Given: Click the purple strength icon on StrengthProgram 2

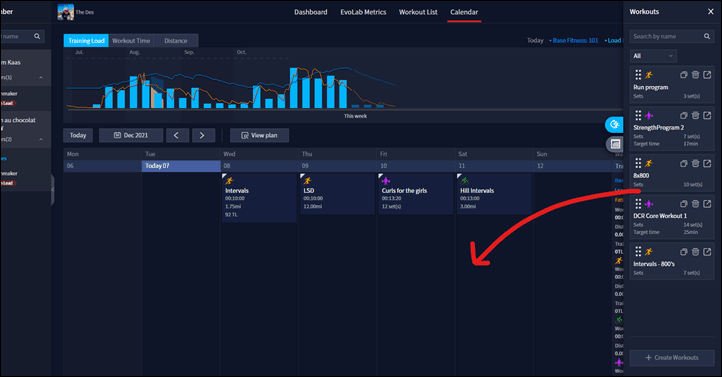Looking at the screenshot, I should tap(649, 115).
